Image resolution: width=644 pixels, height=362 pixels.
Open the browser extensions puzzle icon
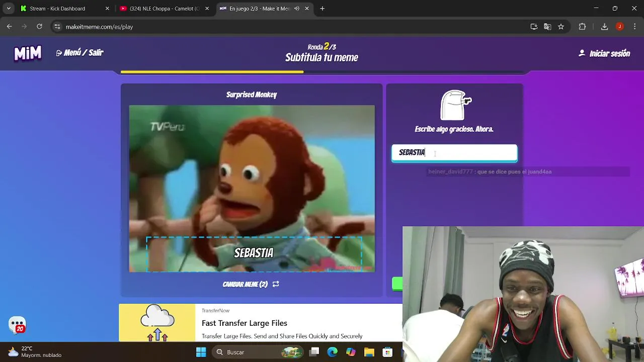(x=582, y=27)
